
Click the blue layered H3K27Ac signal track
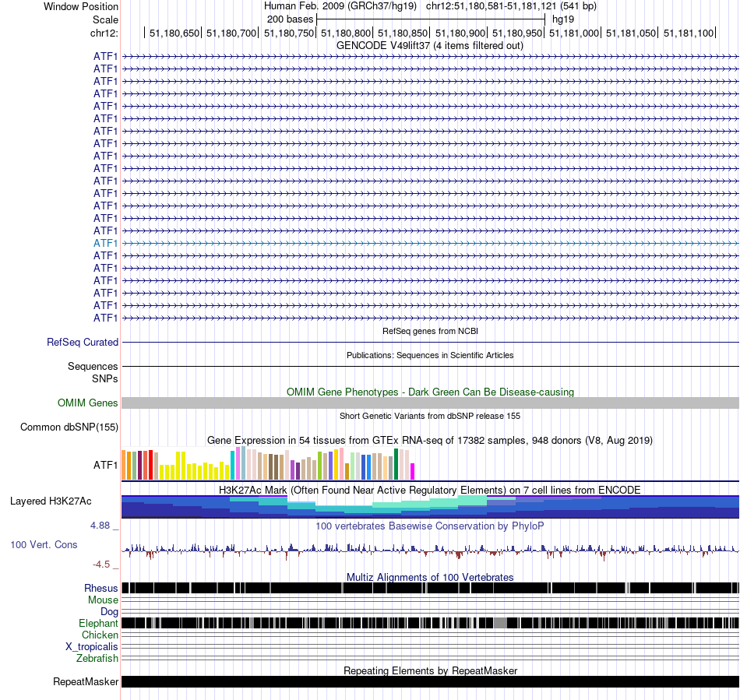(430, 507)
